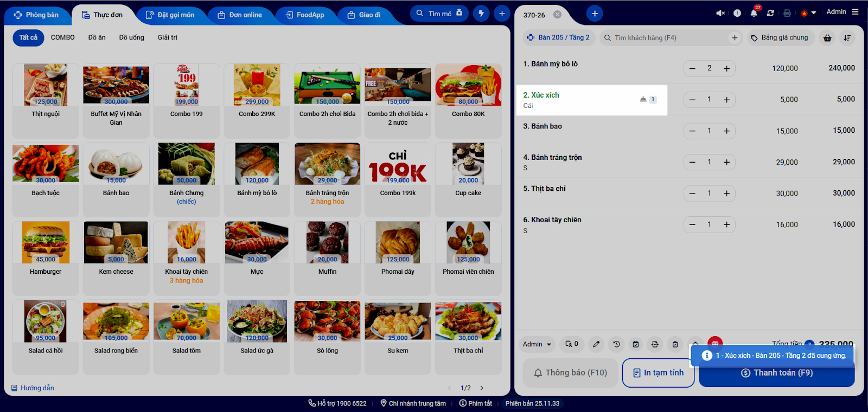Viewport: 868px width, 412px height.
Task: Select the Tất cả category filter
Action: click(28, 37)
